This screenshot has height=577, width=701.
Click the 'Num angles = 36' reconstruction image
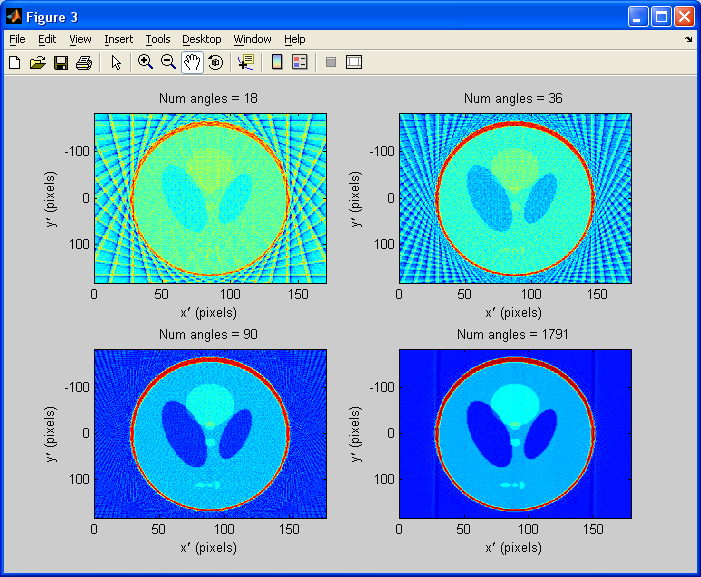tap(515, 198)
